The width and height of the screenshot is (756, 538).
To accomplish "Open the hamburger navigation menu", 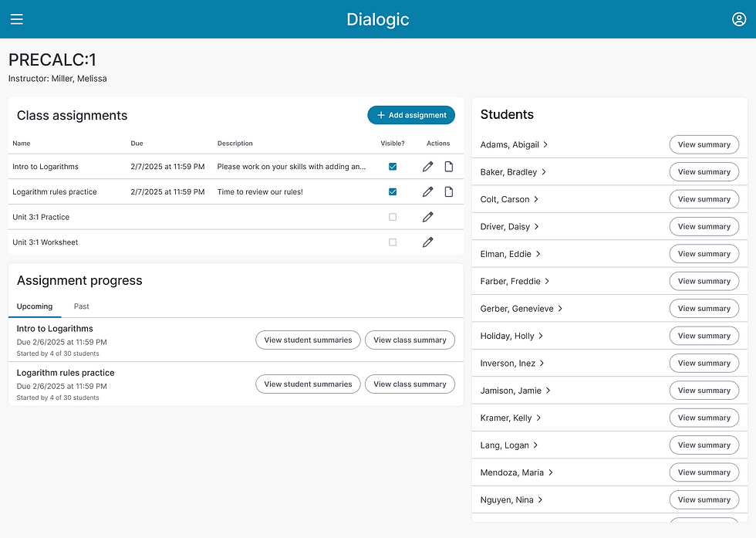I will (16, 19).
